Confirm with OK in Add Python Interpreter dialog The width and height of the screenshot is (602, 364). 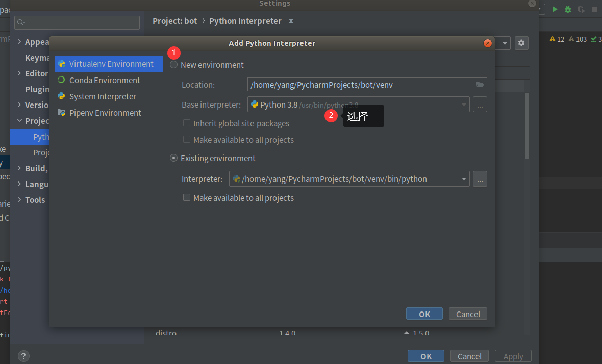tap(424, 314)
